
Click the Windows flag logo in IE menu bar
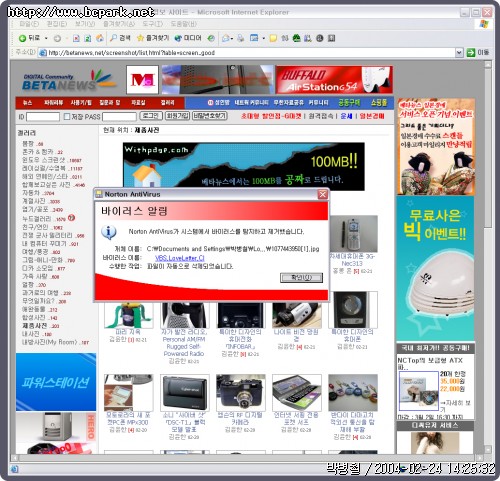[x=484, y=24]
